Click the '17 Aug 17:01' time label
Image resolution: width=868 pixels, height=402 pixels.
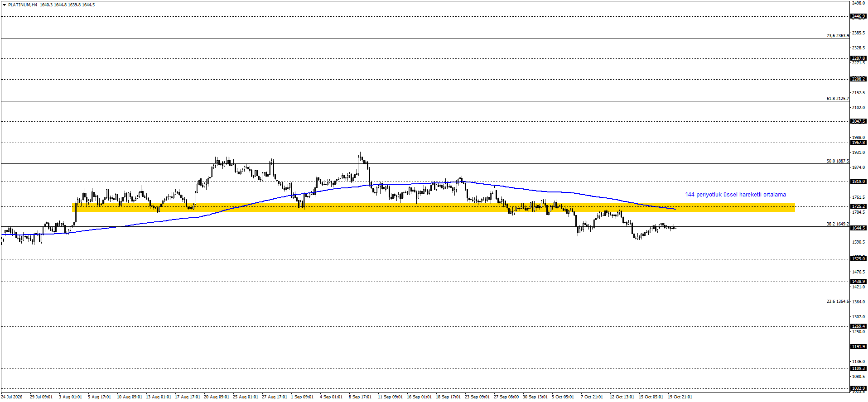point(188,397)
